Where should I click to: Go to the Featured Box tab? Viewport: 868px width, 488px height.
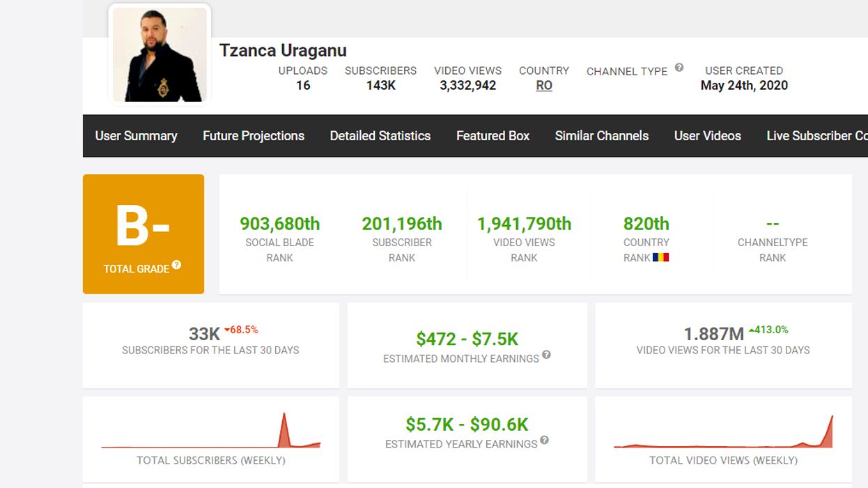click(493, 136)
